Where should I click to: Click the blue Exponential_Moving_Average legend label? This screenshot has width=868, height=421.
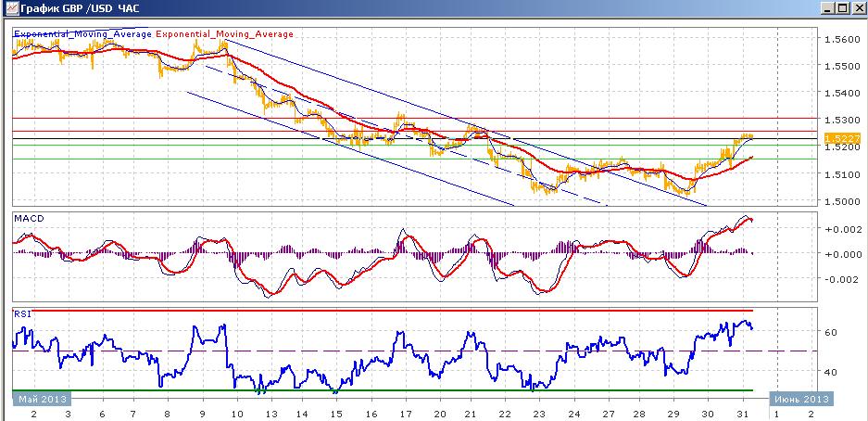(83, 34)
